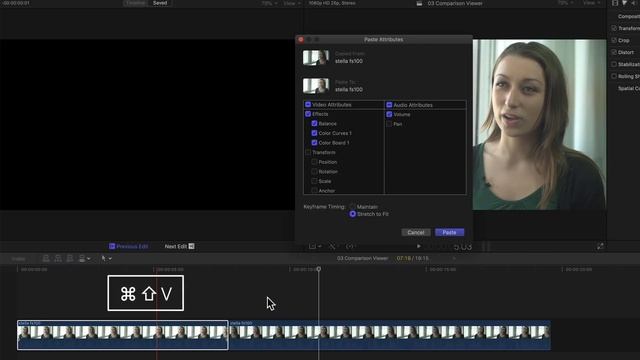Click the 03 Comparison Viewer timeline title
The image size is (640, 360).
(x=362, y=258)
